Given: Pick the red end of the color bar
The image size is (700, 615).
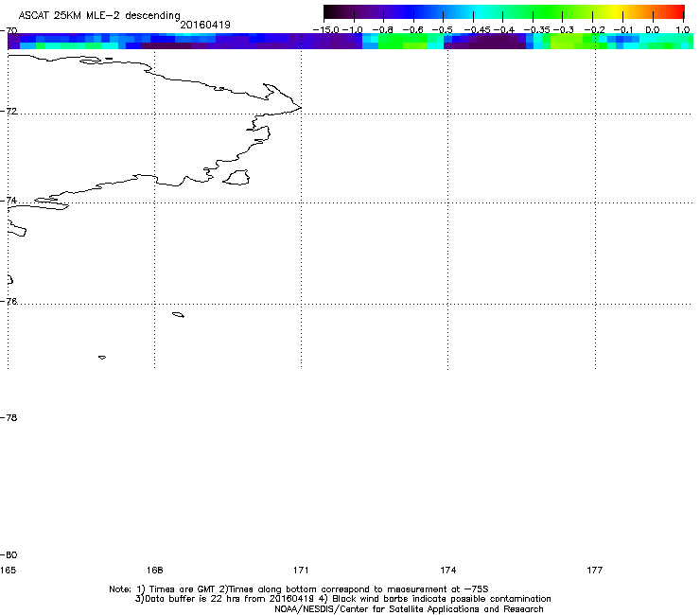Looking at the screenshot, I should click(678, 11).
